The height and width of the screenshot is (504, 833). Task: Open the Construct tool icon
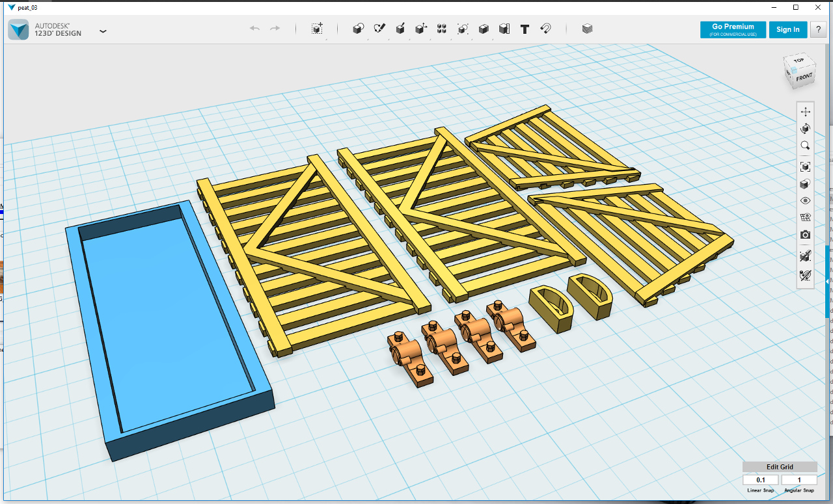click(400, 29)
